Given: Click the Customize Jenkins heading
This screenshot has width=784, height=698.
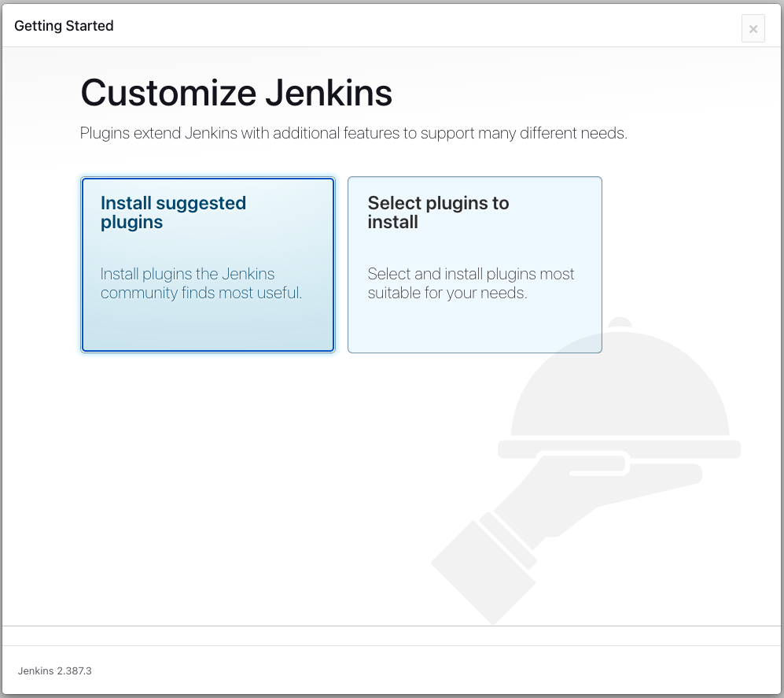Looking at the screenshot, I should [x=236, y=94].
